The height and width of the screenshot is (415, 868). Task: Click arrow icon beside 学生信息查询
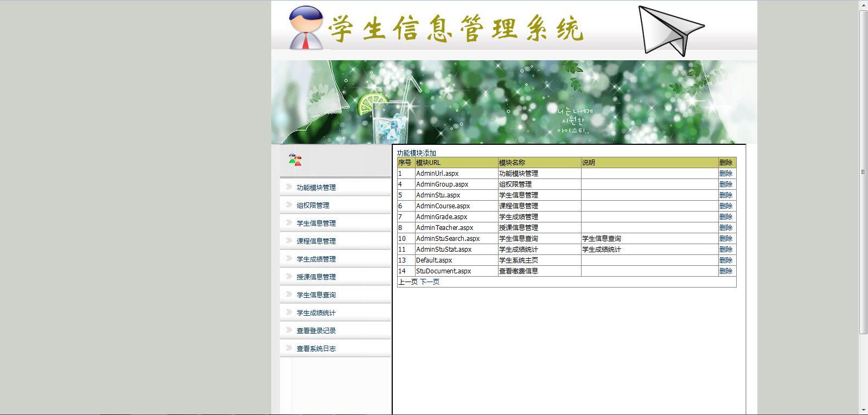(289, 295)
